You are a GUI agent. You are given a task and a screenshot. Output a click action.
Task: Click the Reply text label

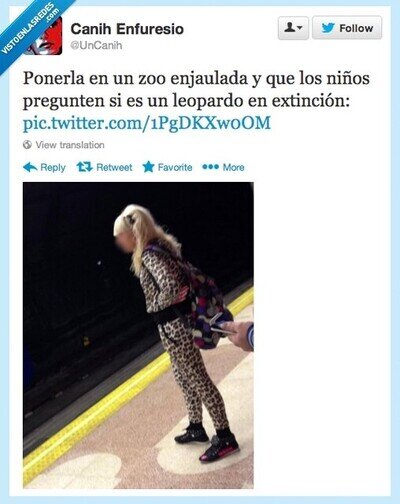(x=53, y=167)
